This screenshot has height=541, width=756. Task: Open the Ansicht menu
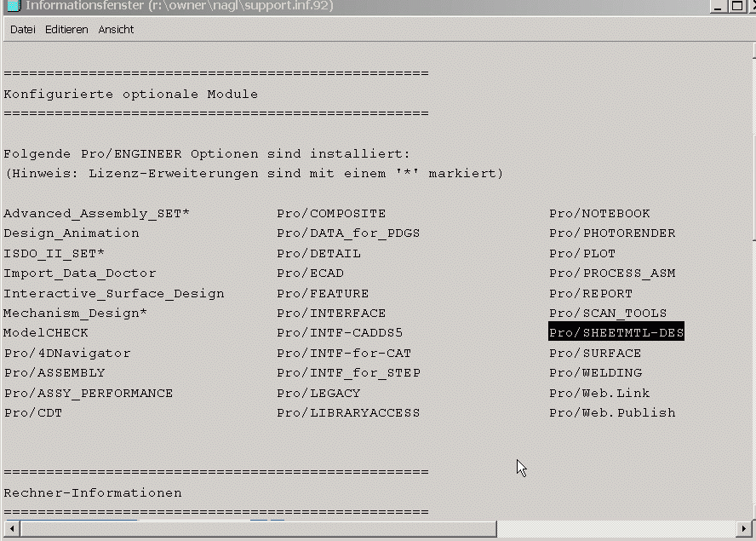116,30
